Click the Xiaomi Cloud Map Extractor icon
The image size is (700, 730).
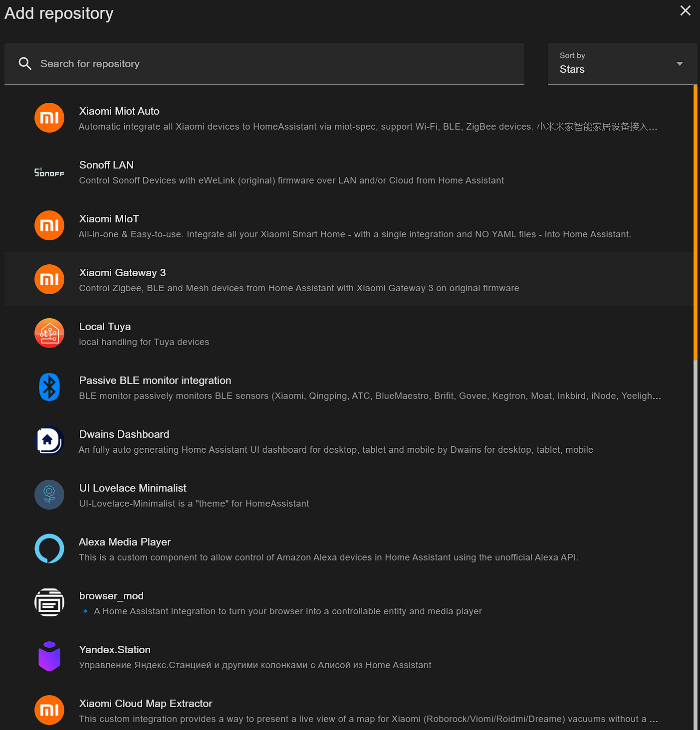(x=49, y=710)
